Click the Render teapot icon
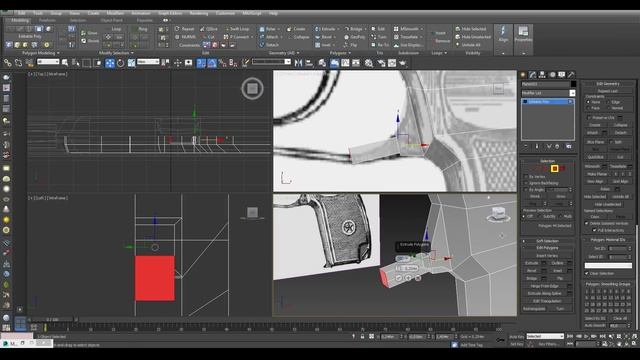The width and height of the screenshot is (640, 360). point(403,63)
